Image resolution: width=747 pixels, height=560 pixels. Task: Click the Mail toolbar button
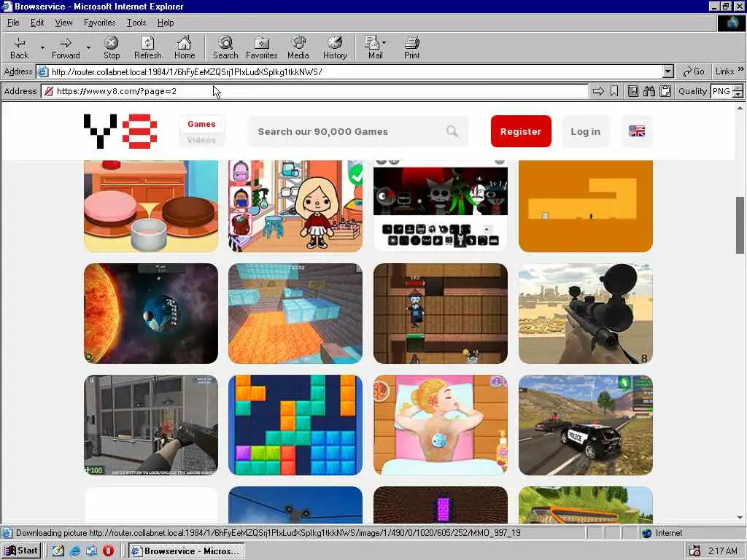374,47
